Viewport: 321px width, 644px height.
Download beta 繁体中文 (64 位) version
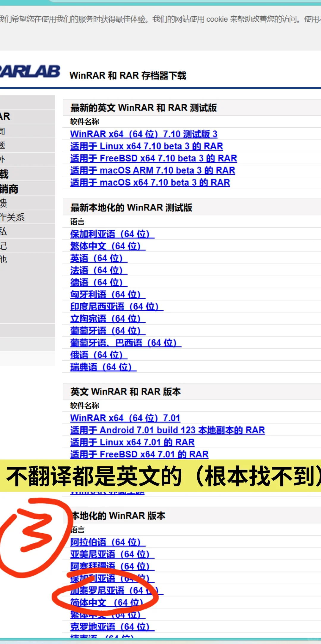coord(108,246)
